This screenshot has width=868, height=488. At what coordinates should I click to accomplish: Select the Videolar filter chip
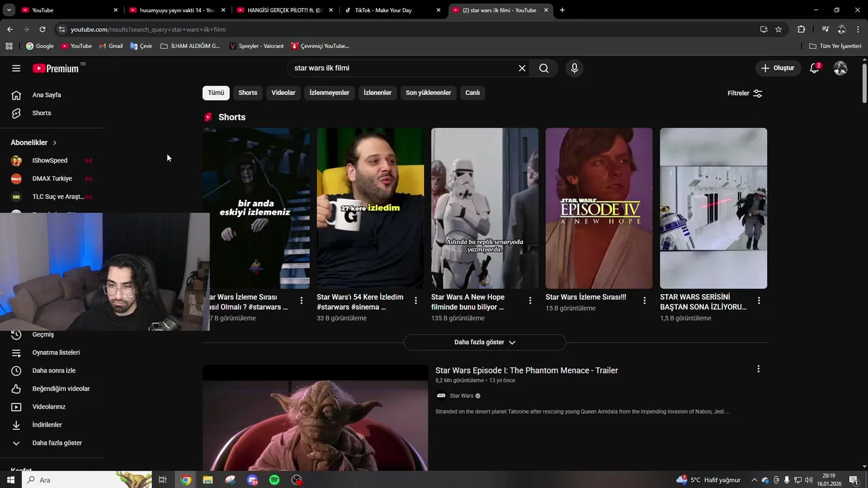coord(283,93)
